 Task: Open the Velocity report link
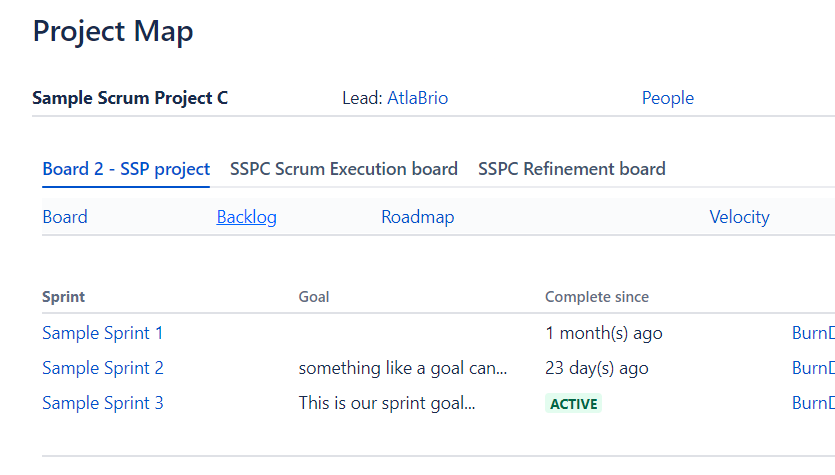(739, 217)
